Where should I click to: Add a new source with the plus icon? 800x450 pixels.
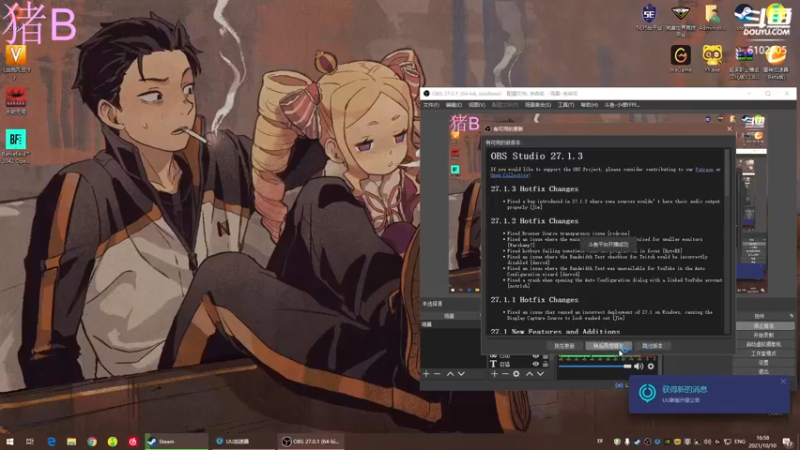click(x=494, y=374)
